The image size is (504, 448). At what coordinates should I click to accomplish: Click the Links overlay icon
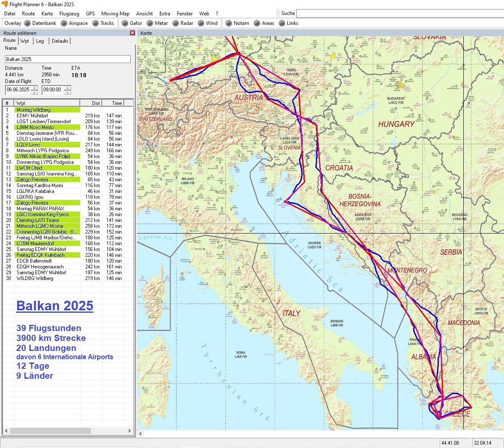coord(282,23)
